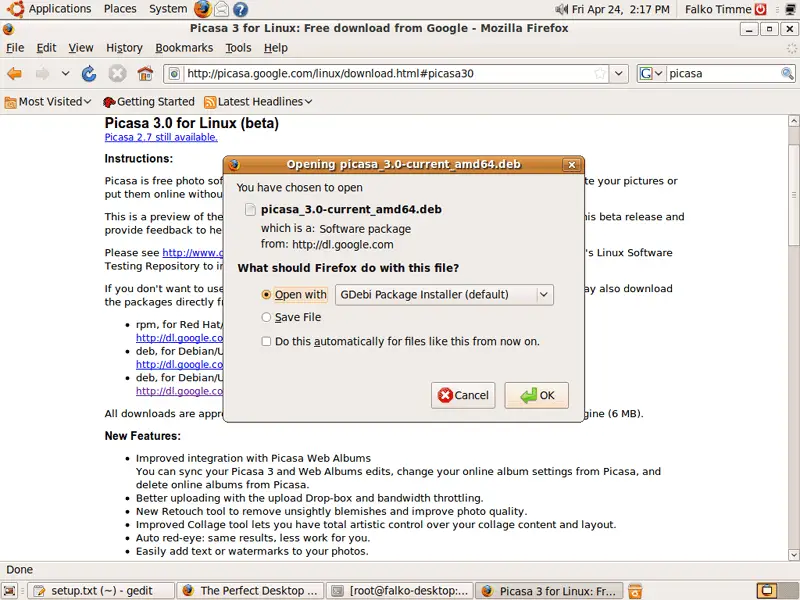Go to the Firefox home page
This screenshot has height=600, width=800.
(x=145, y=74)
